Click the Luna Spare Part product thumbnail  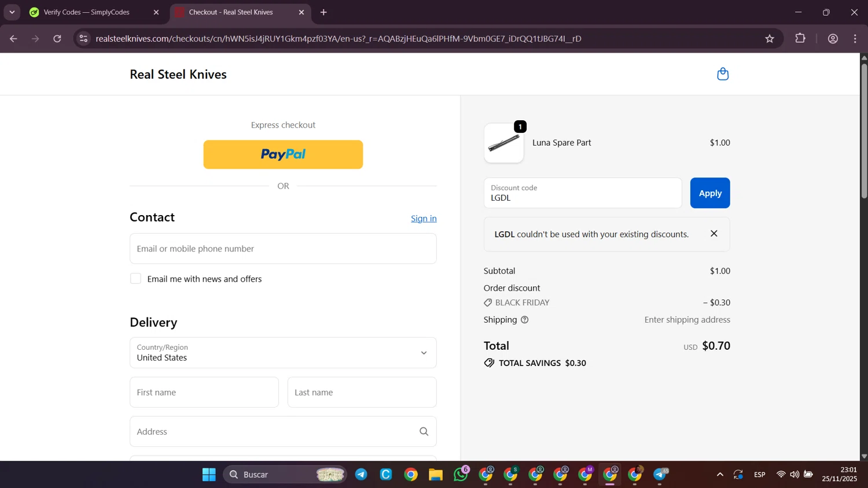point(504,143)
